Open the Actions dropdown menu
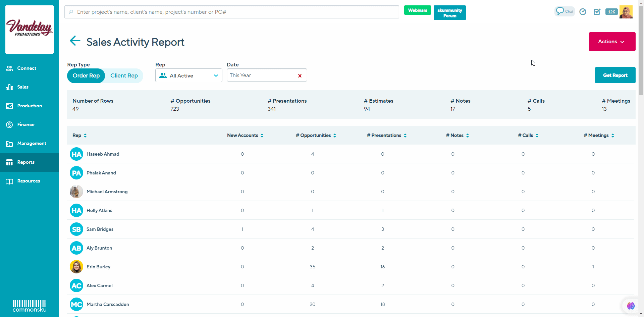 point(612,42)
